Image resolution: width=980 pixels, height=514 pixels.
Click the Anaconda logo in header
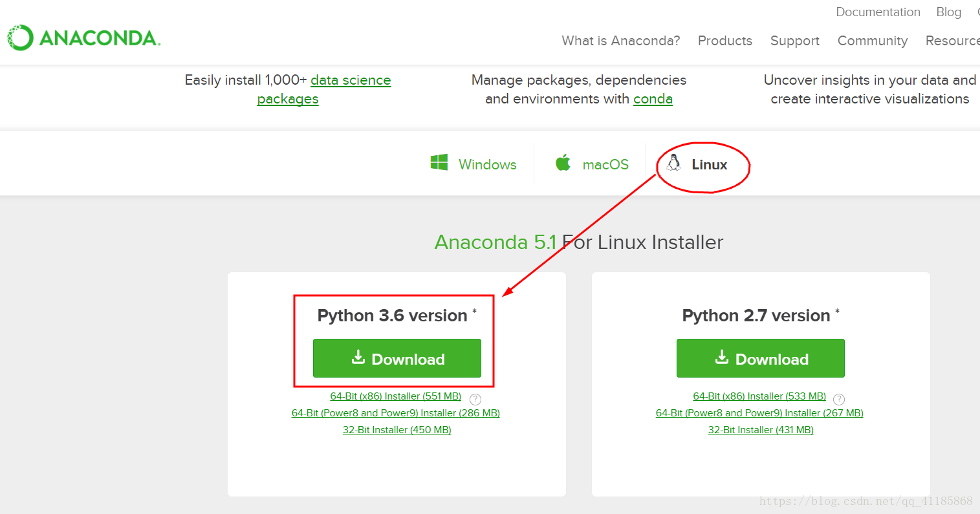83,37
